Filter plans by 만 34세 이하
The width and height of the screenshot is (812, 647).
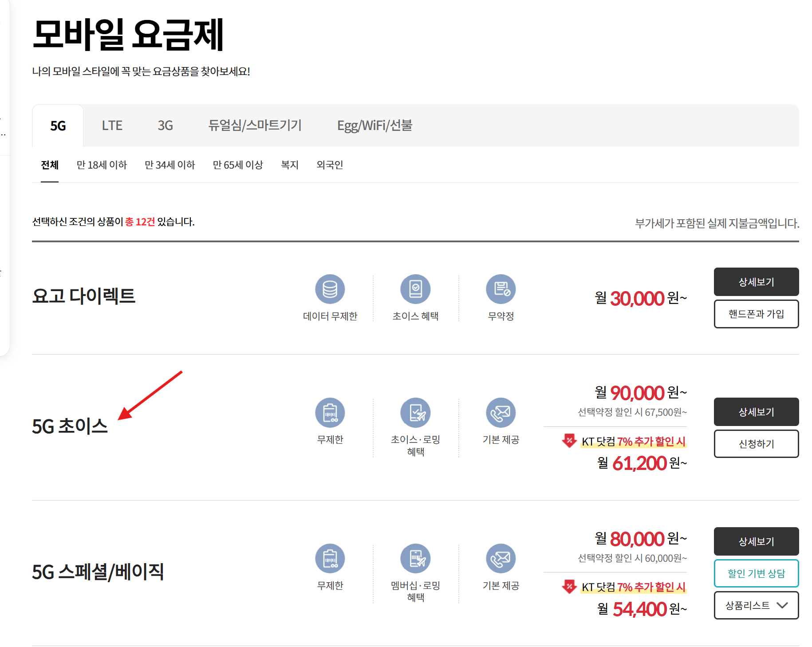(170, 165)
